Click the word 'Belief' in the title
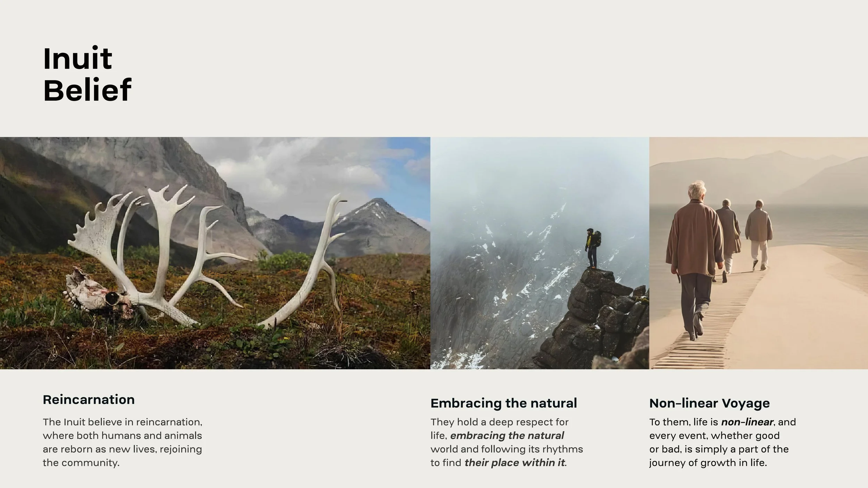Image resolution: width=868 pixels, height=488 pixels. pos(87,90)
